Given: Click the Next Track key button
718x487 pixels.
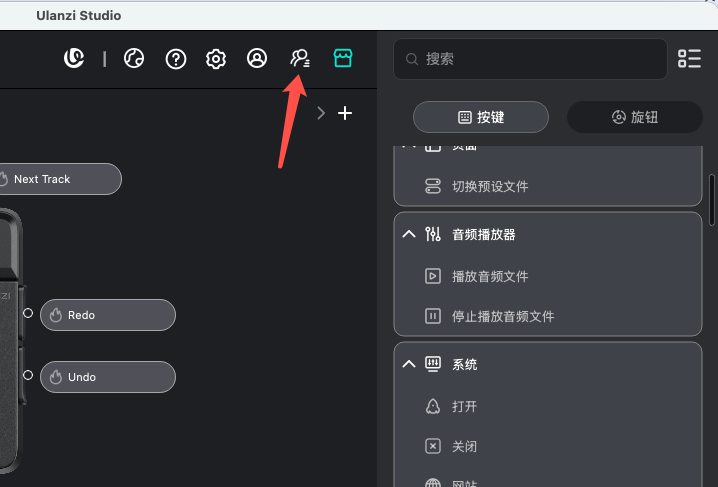Looking at the screenshot, I should point(59,179).
